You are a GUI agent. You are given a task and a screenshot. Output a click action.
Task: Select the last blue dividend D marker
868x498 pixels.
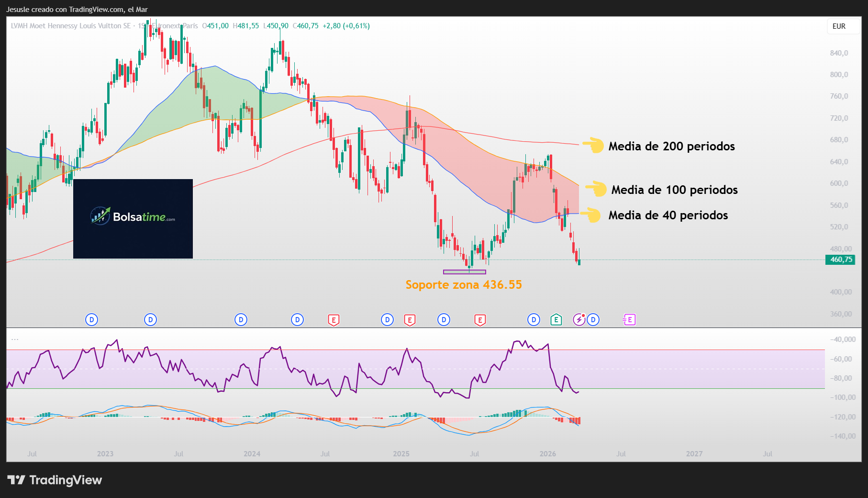pos(593,320)
